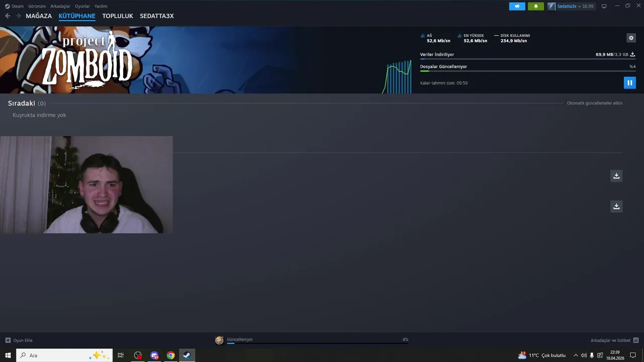Go forward with the right arrow
644x362 pixels.
pyautogui.click(x=18, y=16)
